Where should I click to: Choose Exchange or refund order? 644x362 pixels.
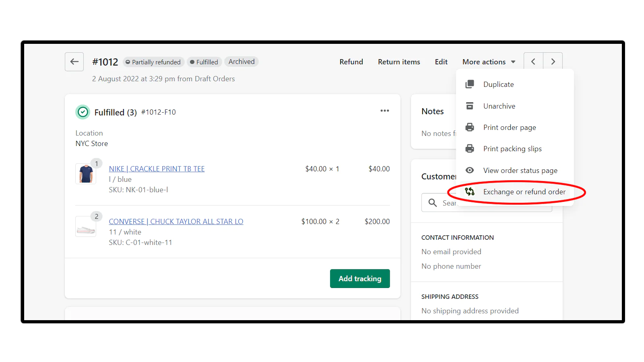point(524,191)
